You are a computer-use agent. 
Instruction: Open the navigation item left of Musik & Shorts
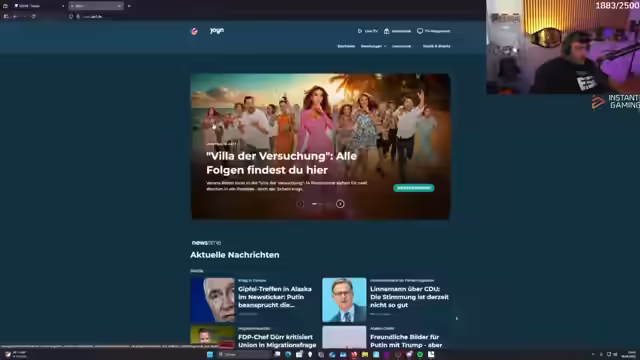coord(401,46)
